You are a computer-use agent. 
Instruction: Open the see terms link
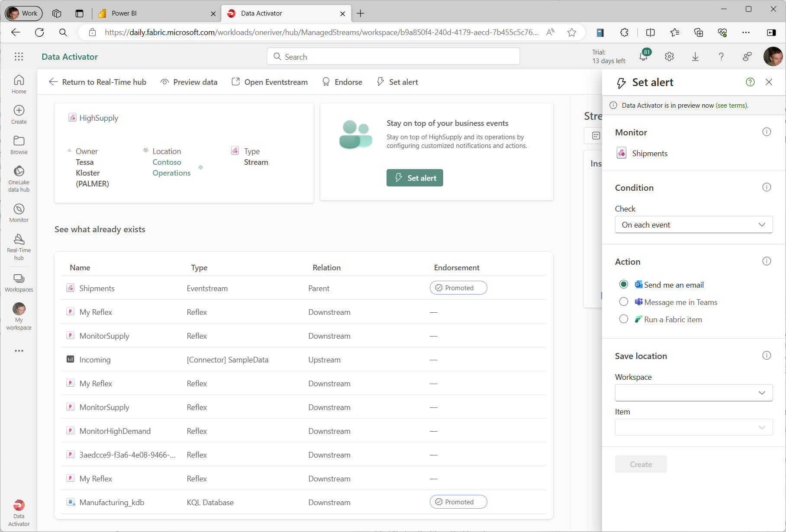(731, 106)
